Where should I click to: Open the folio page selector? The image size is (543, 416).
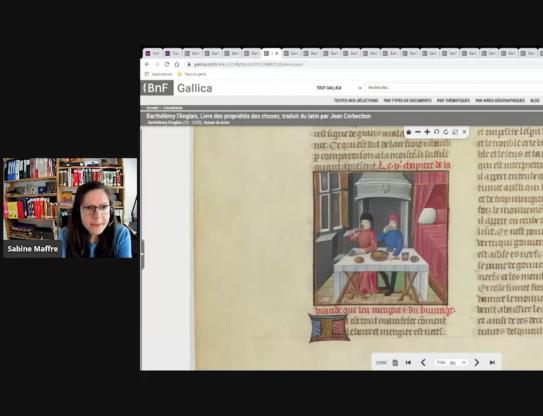coord(452,363)
